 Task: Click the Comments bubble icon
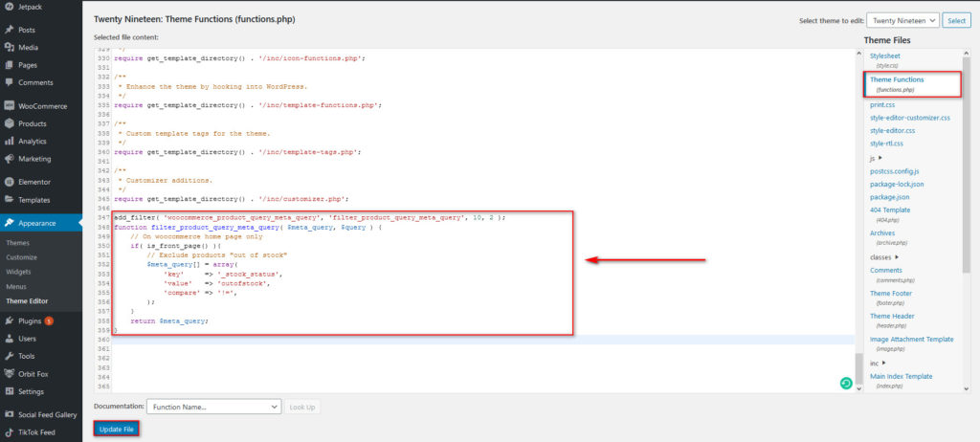pos(9,82)
